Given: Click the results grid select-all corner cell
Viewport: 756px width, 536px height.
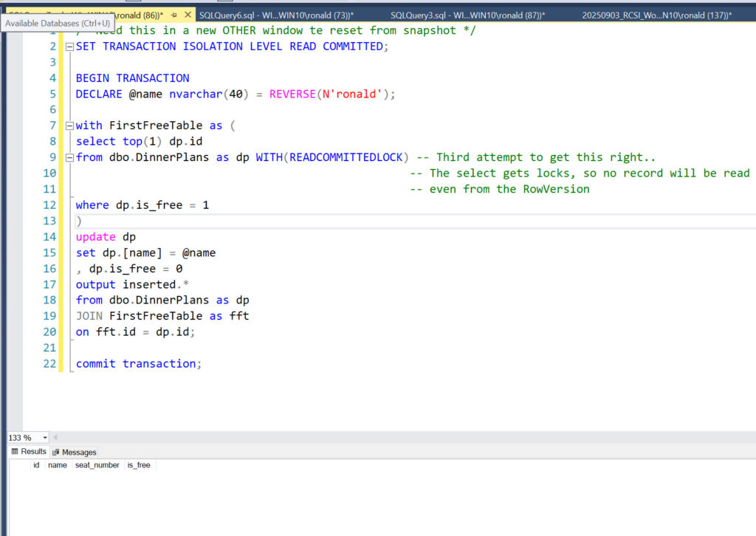Looking at the screenshot, I should tap(18, 465).
